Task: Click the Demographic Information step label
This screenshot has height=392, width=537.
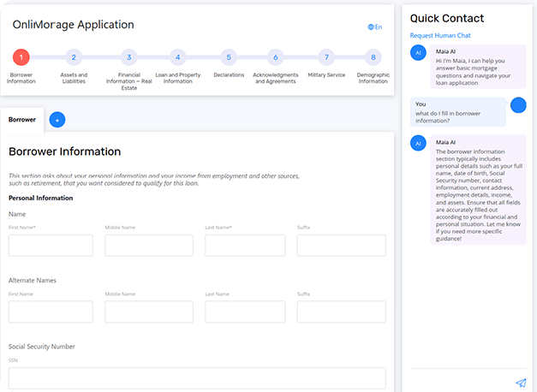Action: click(373, 78)
